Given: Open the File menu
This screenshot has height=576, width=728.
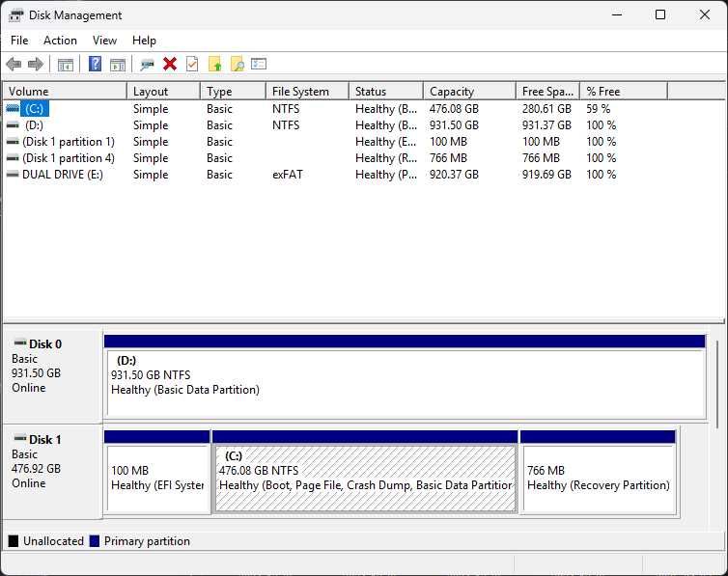Looking at the screenshot, I should click(19, 41).
